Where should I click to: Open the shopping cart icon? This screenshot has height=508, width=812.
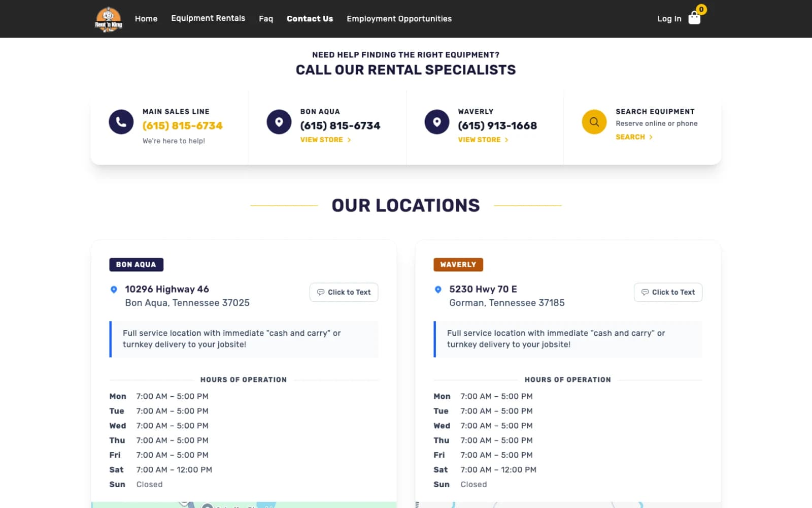[x=694, y=18]
